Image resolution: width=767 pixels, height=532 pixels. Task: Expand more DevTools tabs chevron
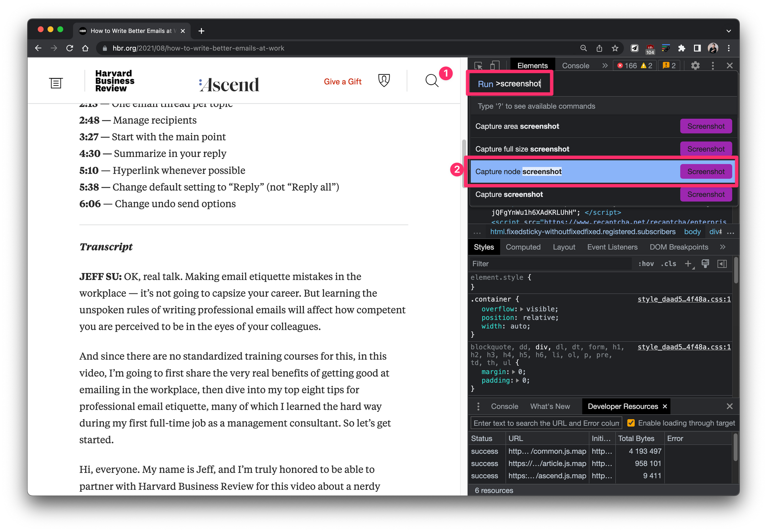tap(605, 66)
